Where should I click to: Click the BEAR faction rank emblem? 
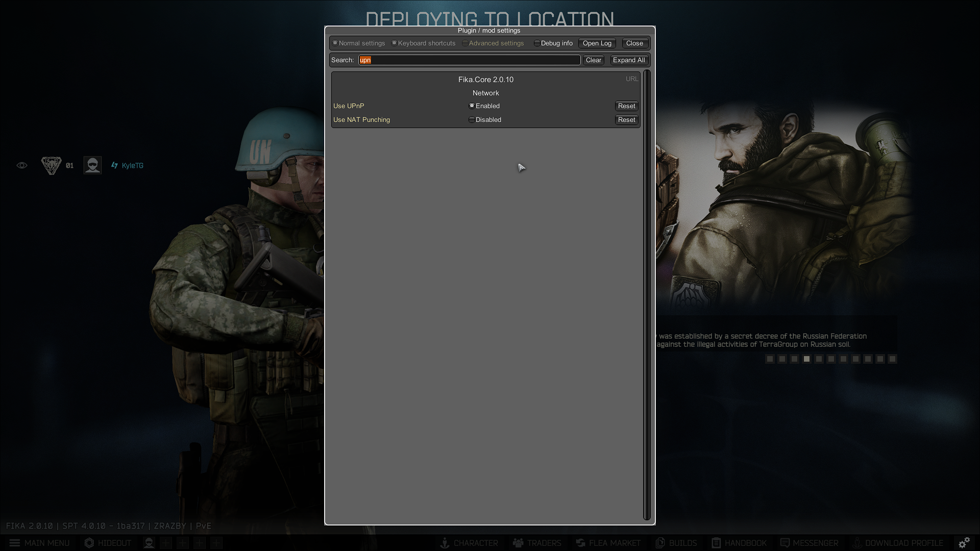51,165
